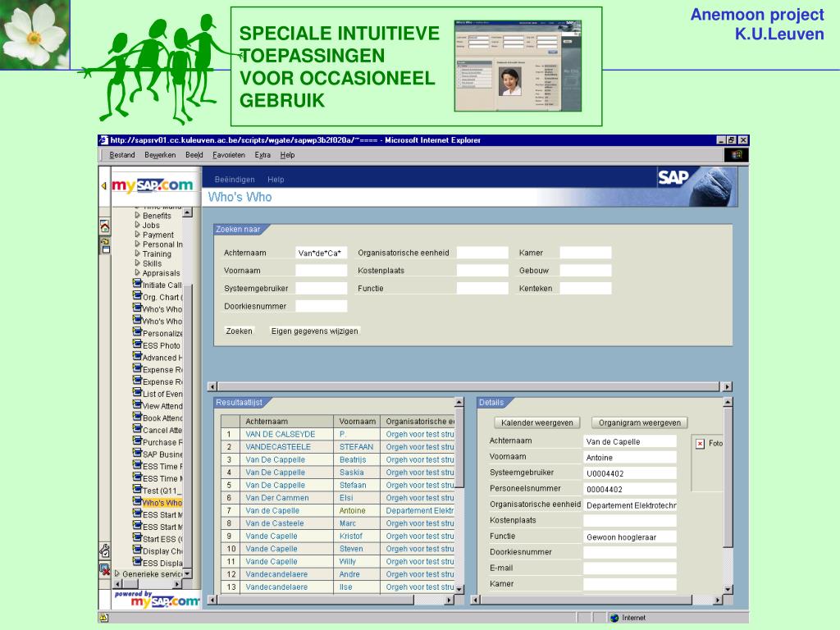Open the Org. Chart service icon
Screen dimensions: 840x630
137,296
